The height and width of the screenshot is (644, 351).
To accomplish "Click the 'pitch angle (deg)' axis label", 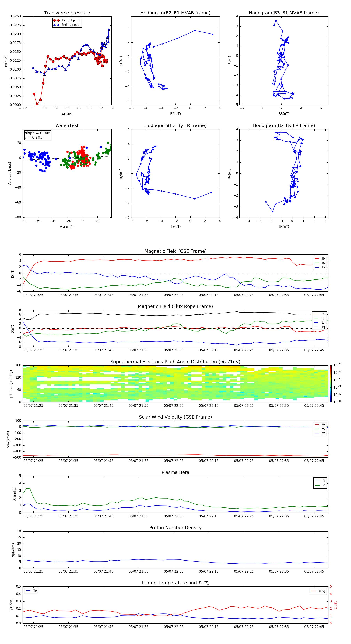I will coord(11,384).
